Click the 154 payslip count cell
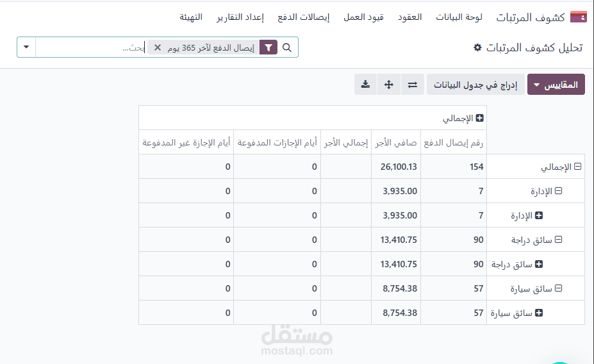594x364 pixels. [454, 167]
